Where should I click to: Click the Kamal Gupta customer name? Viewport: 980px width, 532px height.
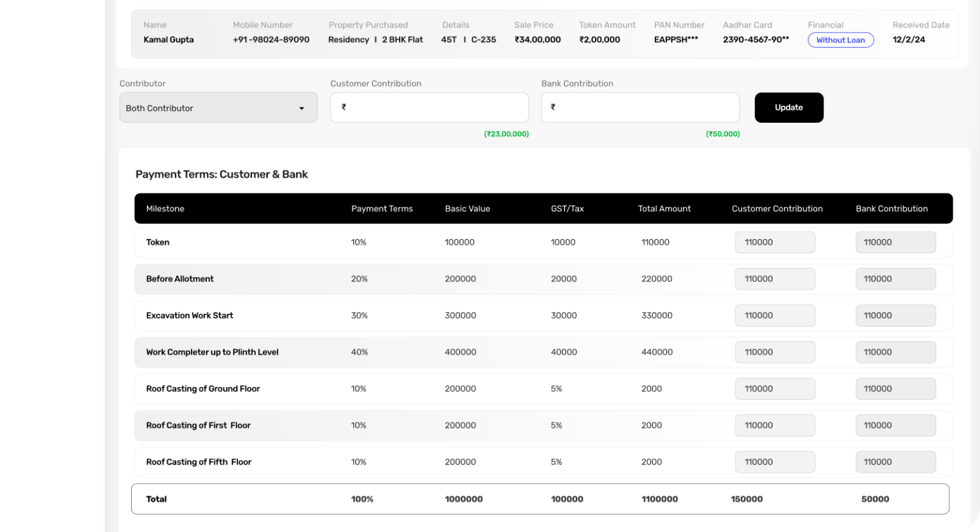[169, 39]
